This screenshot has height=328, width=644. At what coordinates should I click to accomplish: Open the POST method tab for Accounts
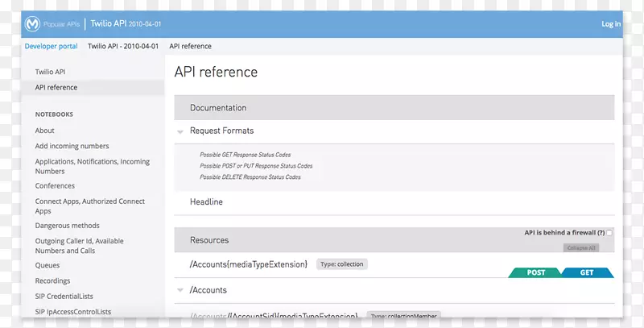coord(535,272)
